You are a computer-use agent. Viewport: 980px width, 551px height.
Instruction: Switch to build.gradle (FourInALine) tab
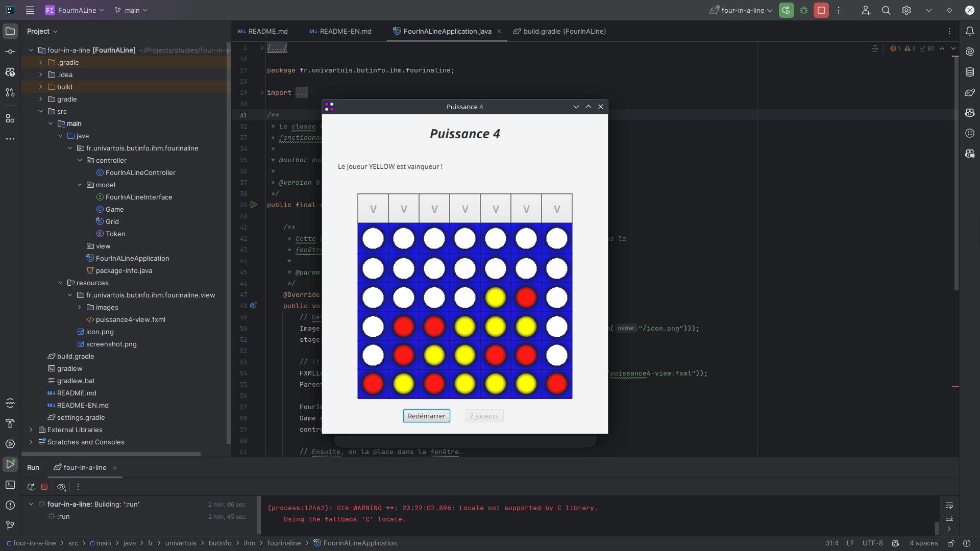(559, 31)
